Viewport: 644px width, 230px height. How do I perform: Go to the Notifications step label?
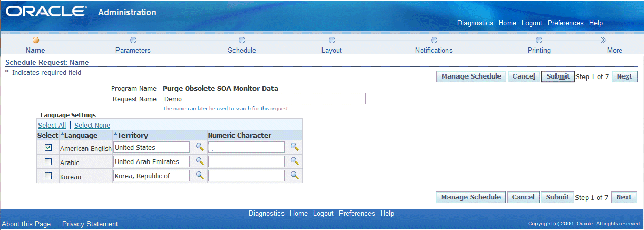click(434, 51)
